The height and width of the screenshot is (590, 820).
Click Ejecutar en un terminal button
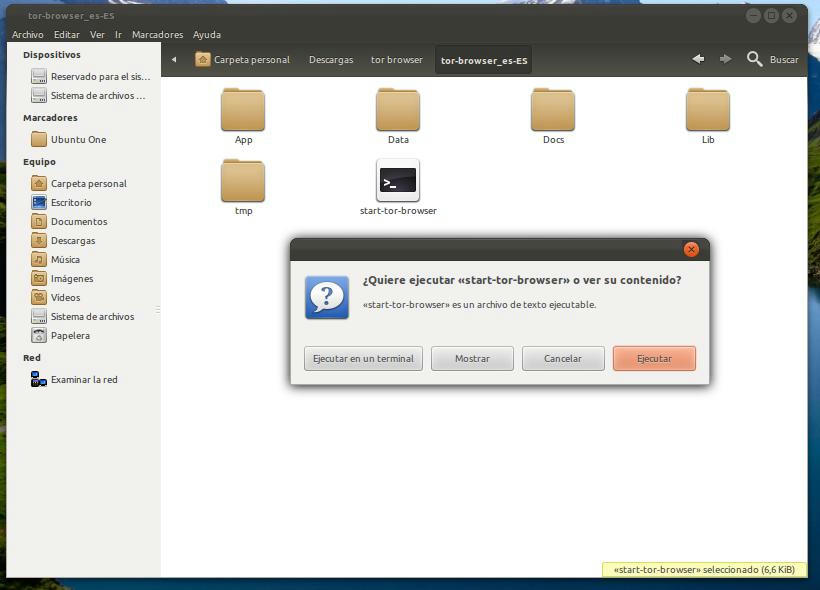363,358
